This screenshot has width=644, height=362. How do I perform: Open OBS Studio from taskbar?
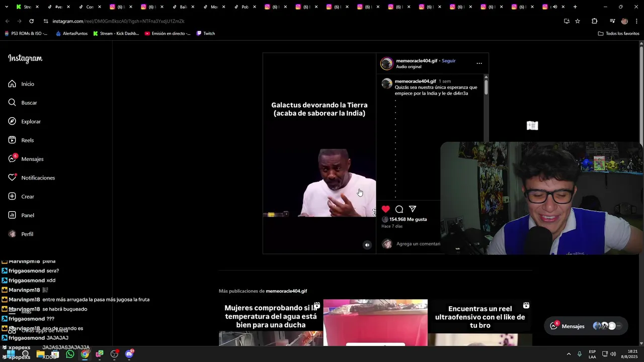[114, 354]
